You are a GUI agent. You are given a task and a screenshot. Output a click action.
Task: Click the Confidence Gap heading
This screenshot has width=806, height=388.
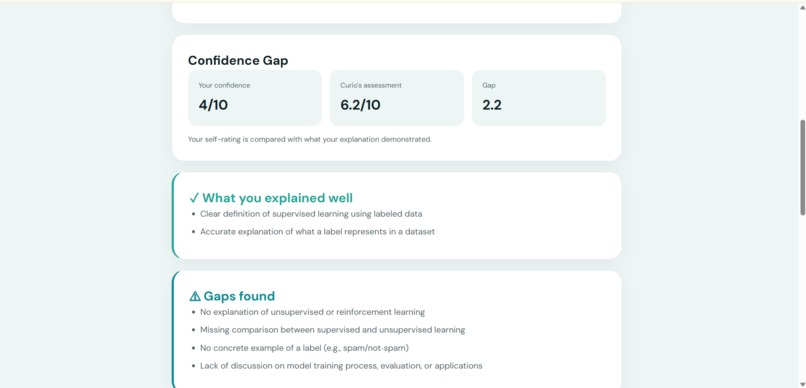point(238,61)
